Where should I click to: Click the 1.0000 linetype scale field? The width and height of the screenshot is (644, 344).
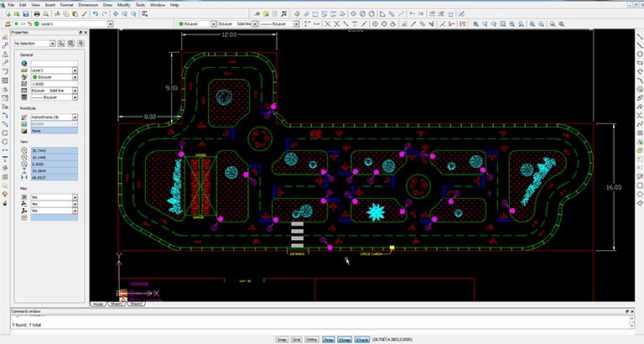[x=55, y=84]
